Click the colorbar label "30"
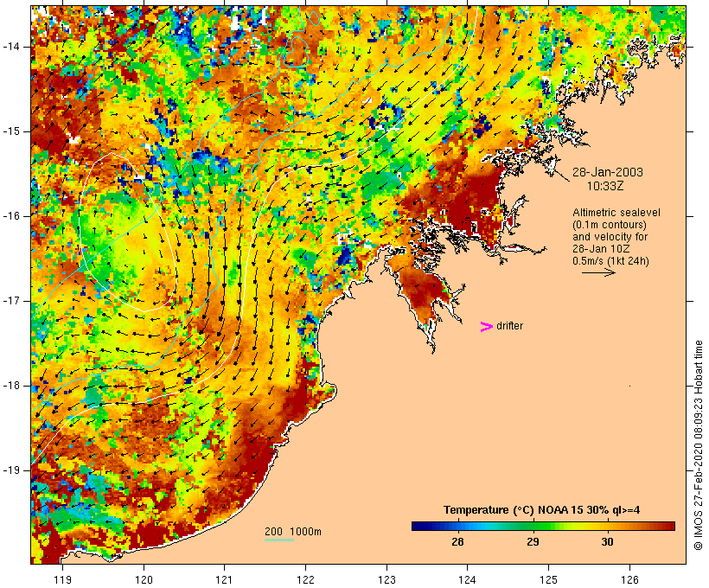Image resolution: width=709 pixels, height=588 pixels. [x=608, y=542]
